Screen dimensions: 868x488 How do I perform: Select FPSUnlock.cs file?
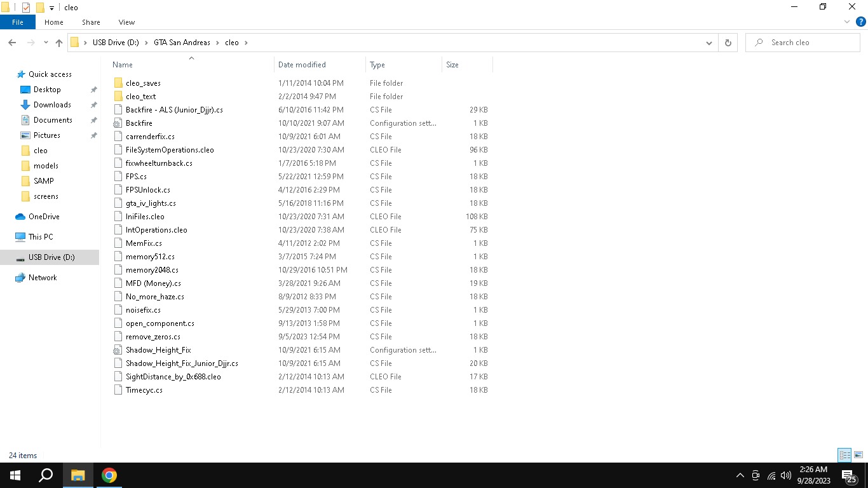(x=148, y=190)
